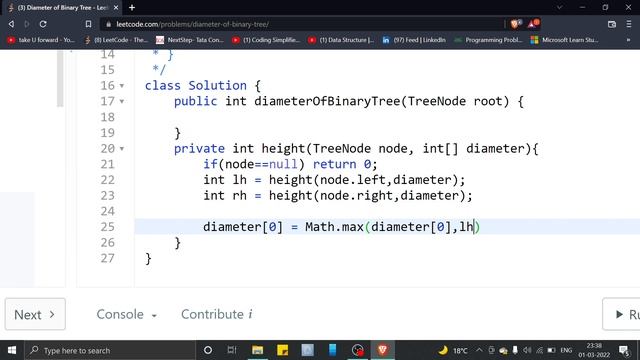Open the browser hamburger menu
Screen dimensions: 640x360
[629, 24]
